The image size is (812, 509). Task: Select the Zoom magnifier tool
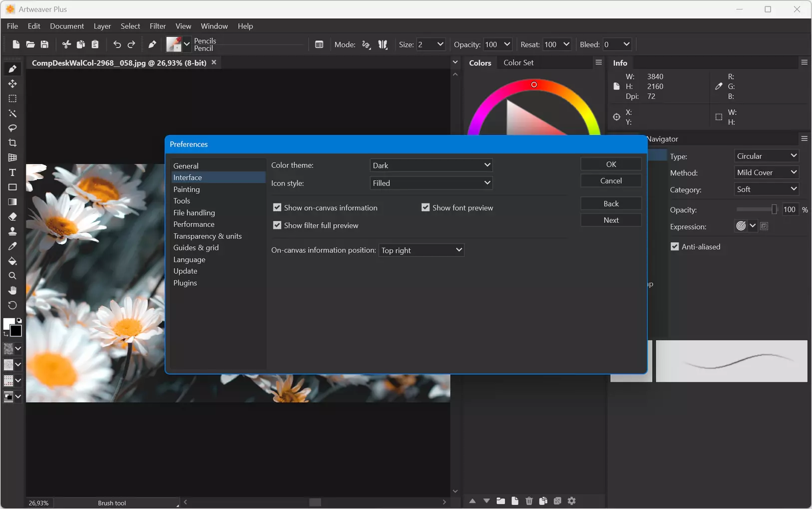[12, 276]
